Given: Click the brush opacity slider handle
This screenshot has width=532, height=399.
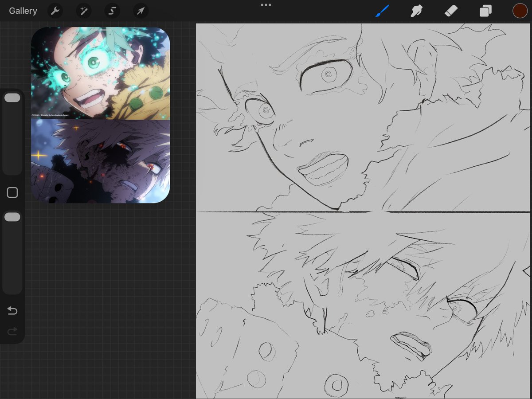Looking at the screenshot, I should [12, 217].
